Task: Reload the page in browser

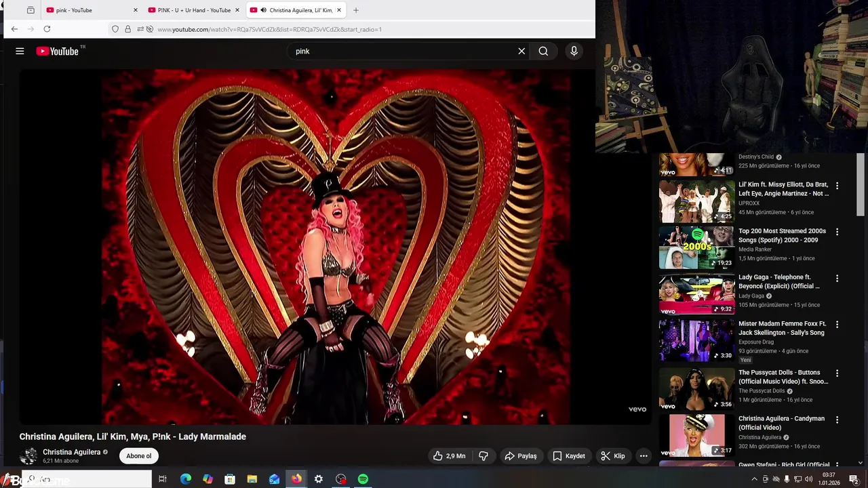Action: pos(47,29)
